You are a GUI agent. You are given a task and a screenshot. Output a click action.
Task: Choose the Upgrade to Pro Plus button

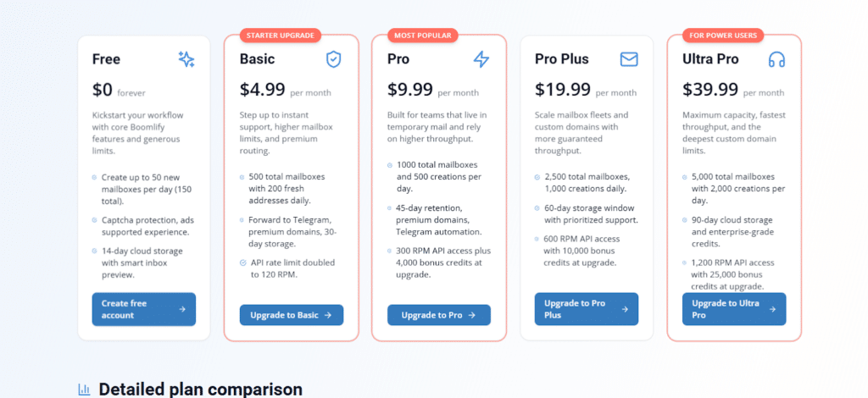[x=586, y=309]
